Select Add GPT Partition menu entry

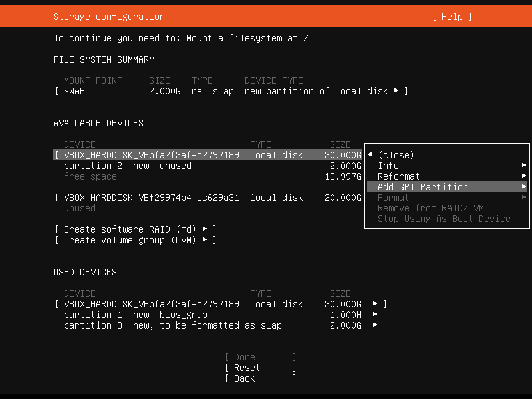click(x=447, y=187)
